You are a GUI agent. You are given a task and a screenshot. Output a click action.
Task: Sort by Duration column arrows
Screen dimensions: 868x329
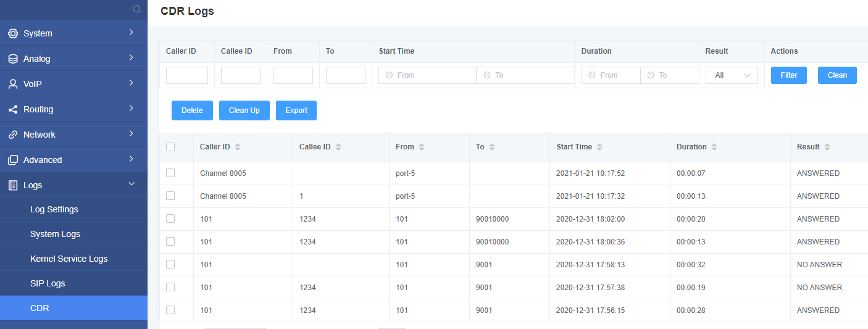pyautogui.click(x=714, y=147)
